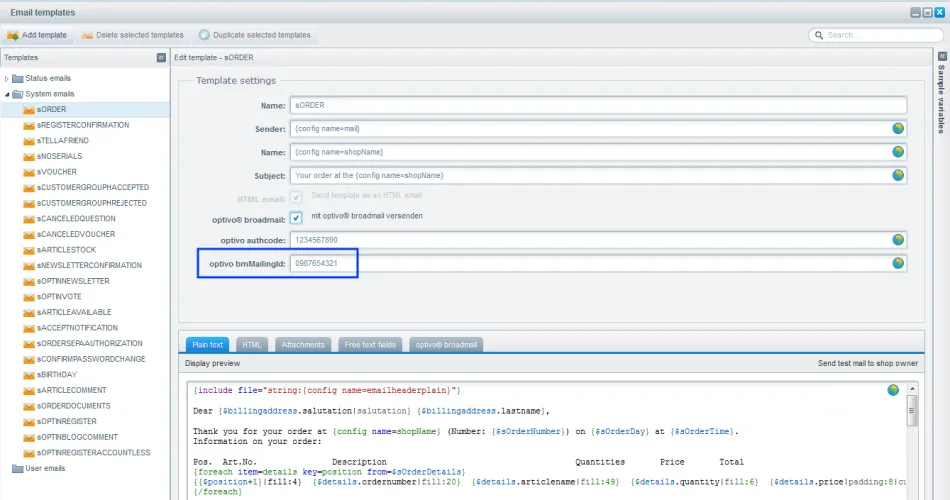
Task: Click the System emails folder icon
Action: [18, 94]
